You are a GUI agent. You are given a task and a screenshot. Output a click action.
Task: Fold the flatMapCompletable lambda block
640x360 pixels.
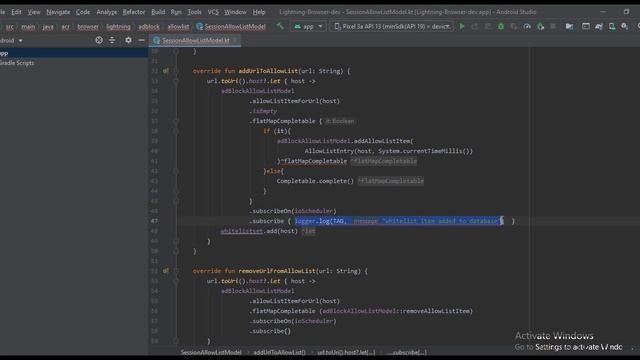click(176, 121)
